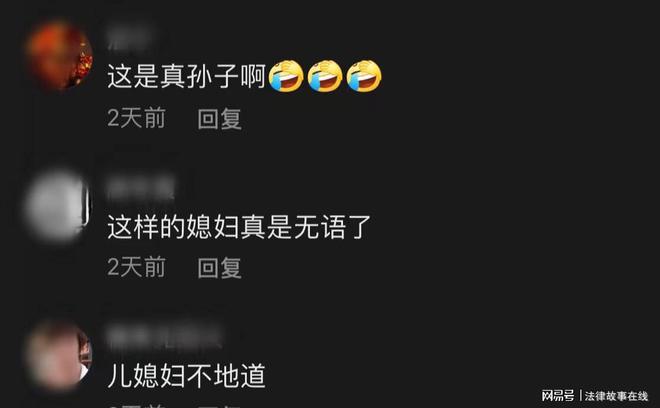This screenshot has height=408, width=660.
Task: Open the 法律故事在线 watermark label
Action: coord(616,396)
